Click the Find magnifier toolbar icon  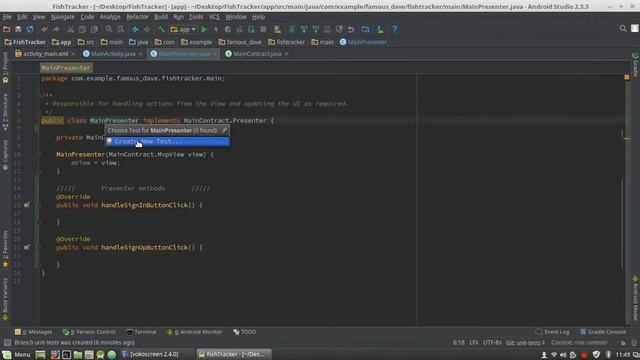(109, 29)
